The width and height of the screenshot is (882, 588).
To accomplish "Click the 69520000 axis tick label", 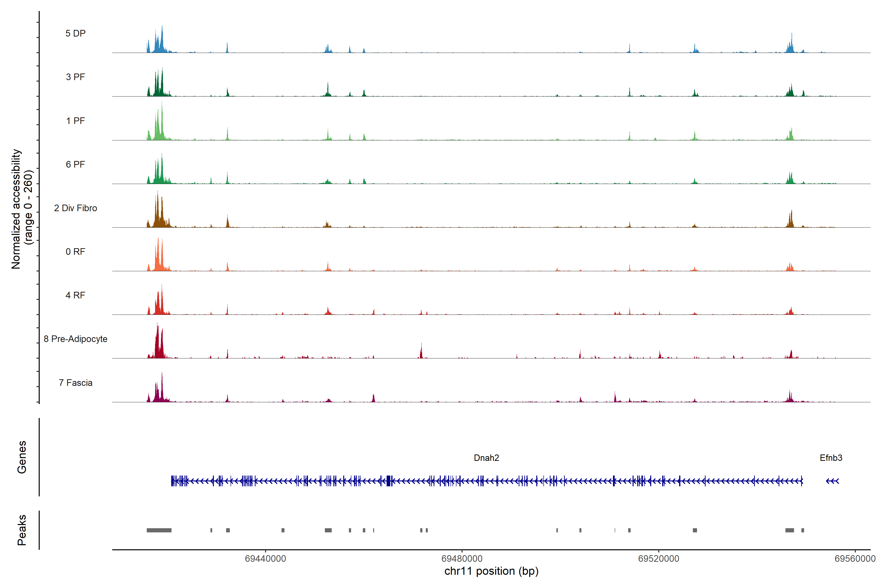I will (x=659, y=558).
